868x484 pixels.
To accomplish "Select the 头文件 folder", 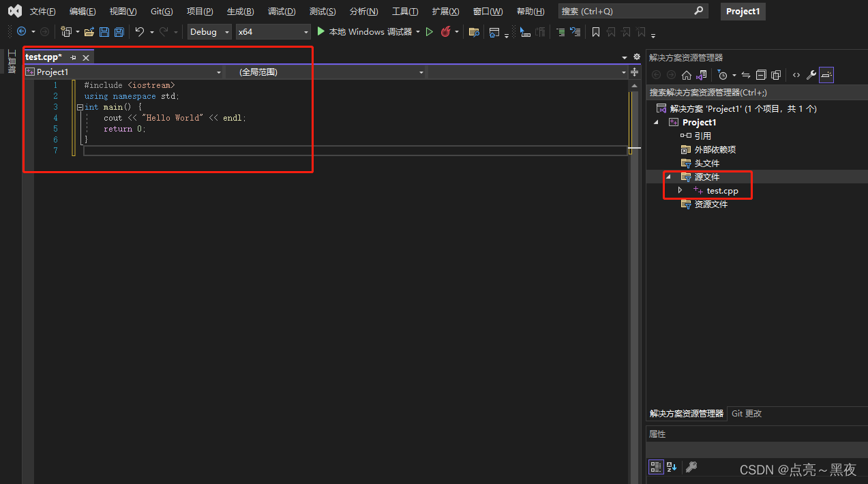I will coord(706,163).
